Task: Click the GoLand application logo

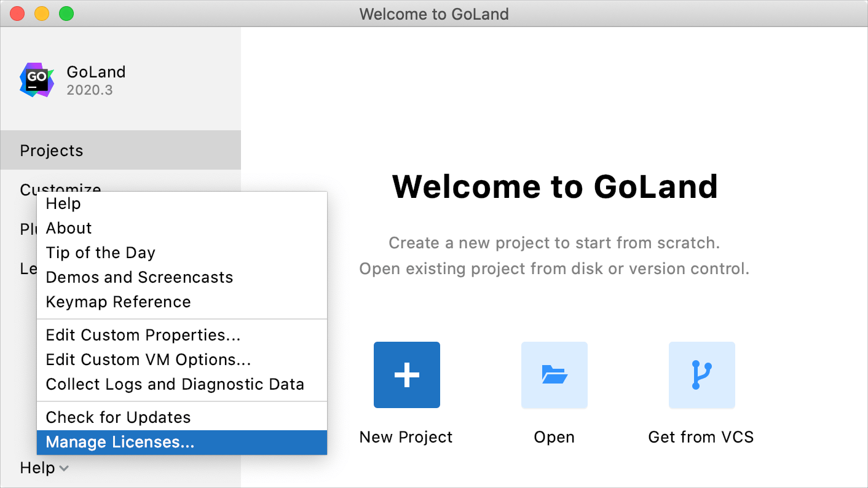Action: pos(36,80)
